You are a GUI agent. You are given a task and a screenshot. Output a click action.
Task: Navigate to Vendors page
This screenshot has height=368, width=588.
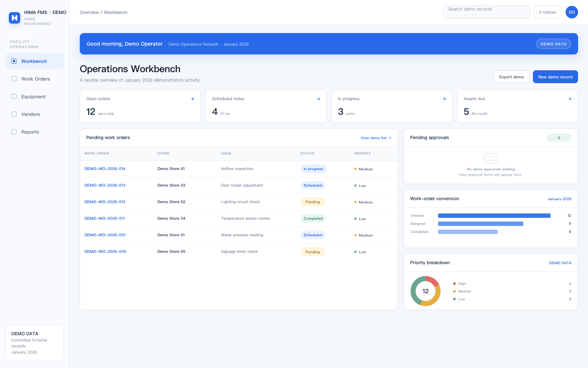click(x=35, y=114)
